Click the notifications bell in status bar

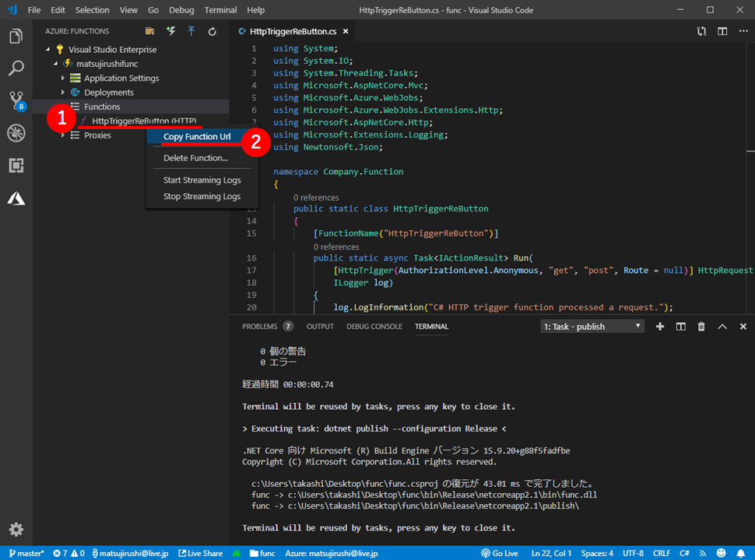pyautogui.click(x=740, y=553)
